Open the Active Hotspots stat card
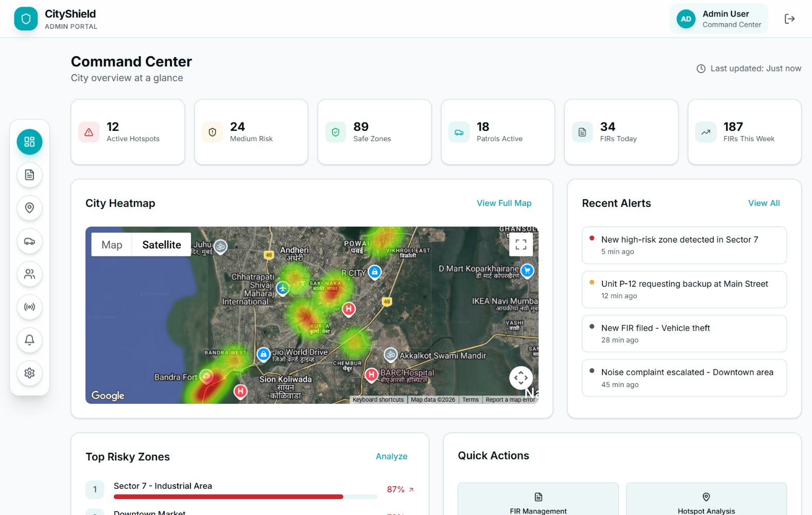This screenshot has height=515, width=812. point(128,132)
